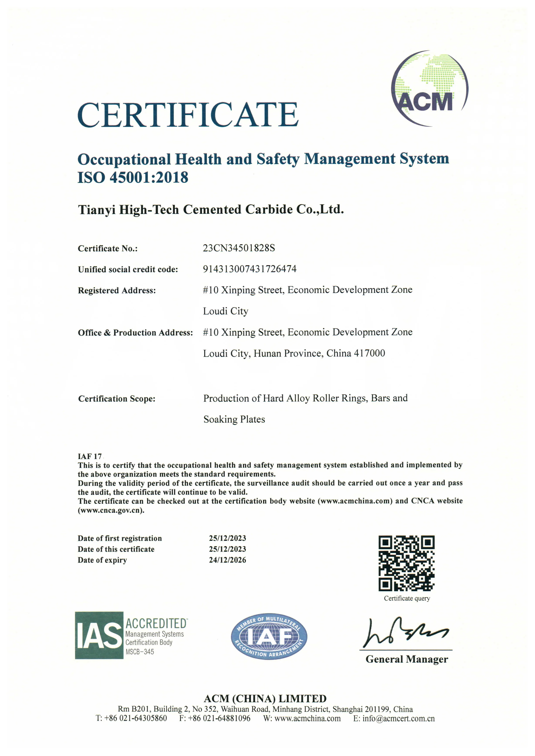Click the IAF multilateral recognition emblem

point(269,637)
